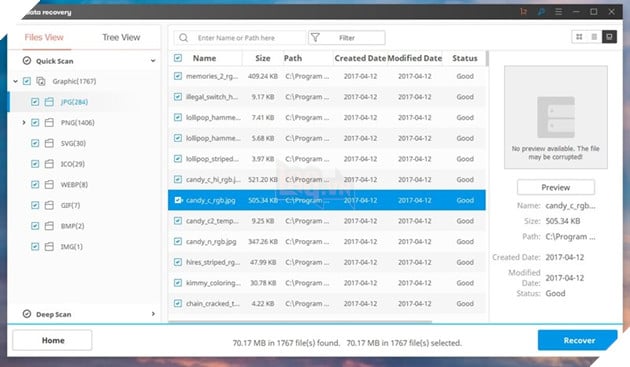Image resolution: width=630 pixels, height=367 pixels.
Task: Sort by the Status column header
Action: 465,58
